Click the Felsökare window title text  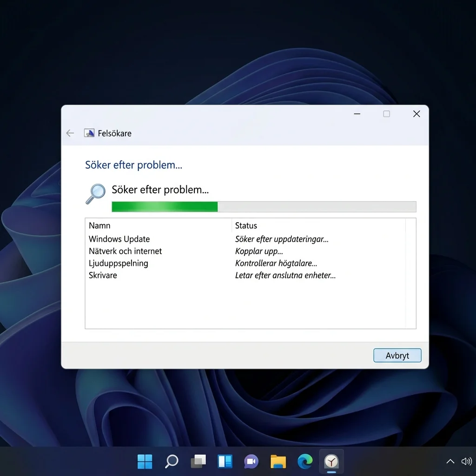tap(114, 133)
